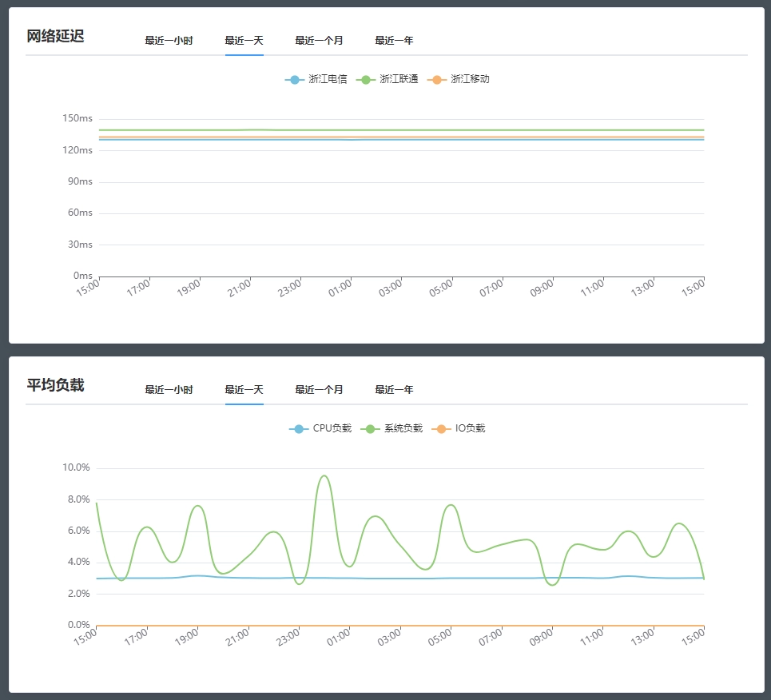Click 21:00 label on latency chart
Screen dimensions: 771x700
coord(239,288)
